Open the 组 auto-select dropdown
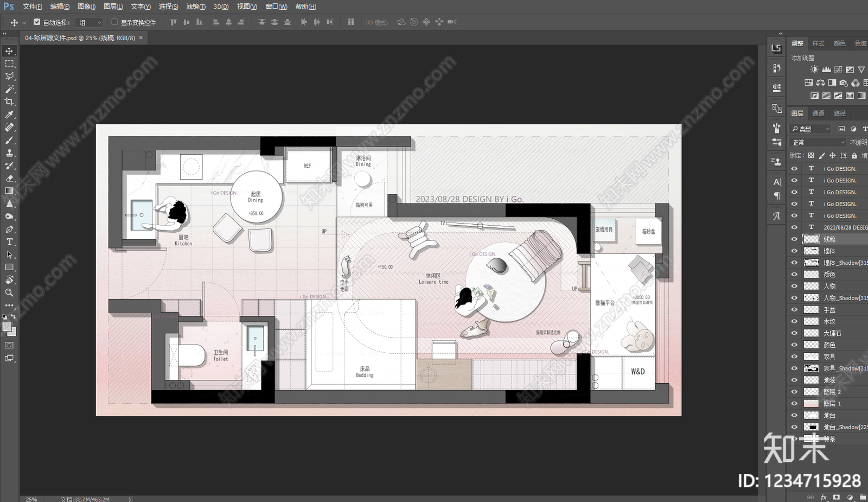Viewport: 868px width, 502px height. point(90,22)
